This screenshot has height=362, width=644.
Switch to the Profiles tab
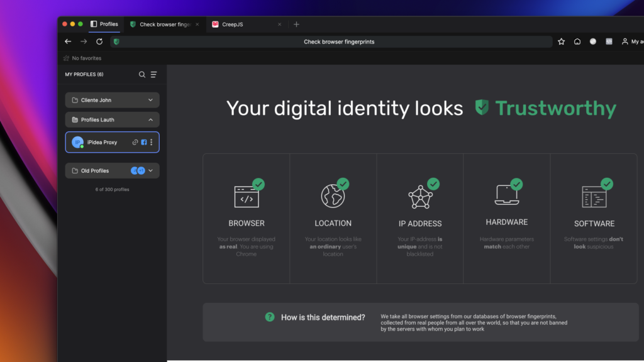[104, 25]
